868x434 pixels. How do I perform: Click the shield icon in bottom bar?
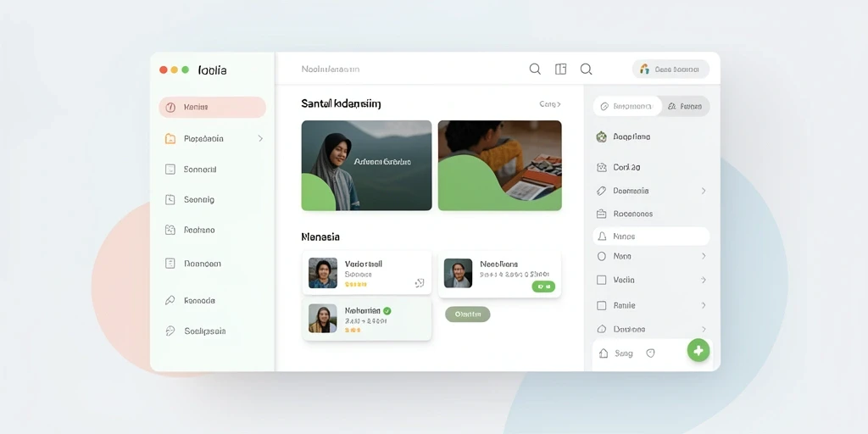click(x=650, y=353)
